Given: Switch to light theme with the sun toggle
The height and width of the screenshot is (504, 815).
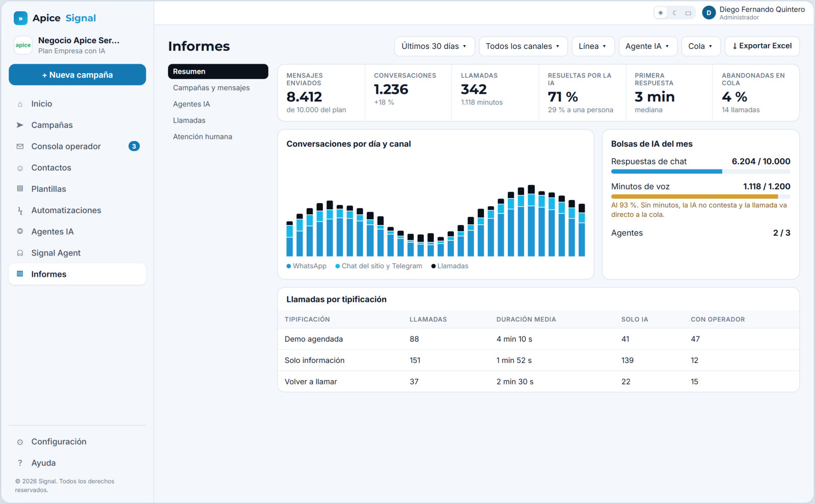Looking at the screenshot, I should (x=661, y=13).
